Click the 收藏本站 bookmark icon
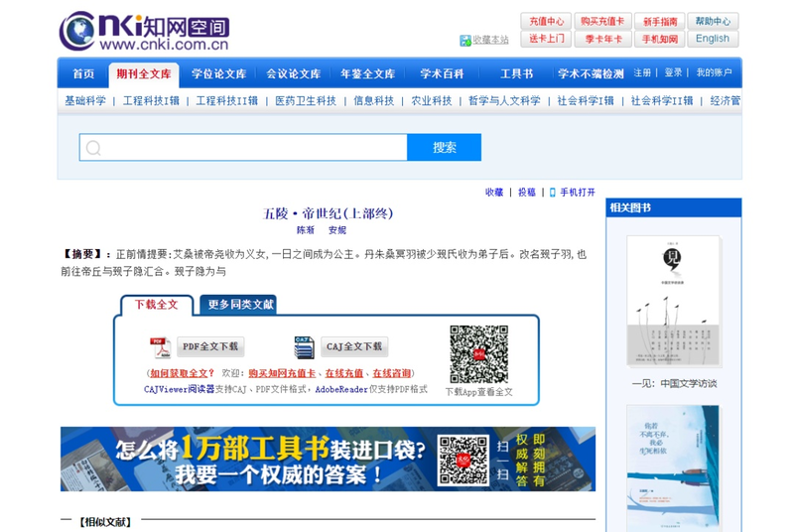Screen dimensions: 794x532 (x=465, y=41)
